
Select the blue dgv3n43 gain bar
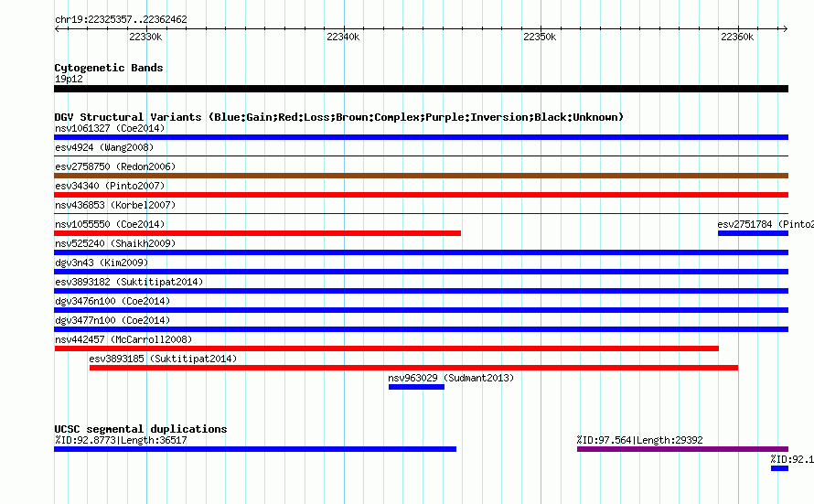pos(421,272)
